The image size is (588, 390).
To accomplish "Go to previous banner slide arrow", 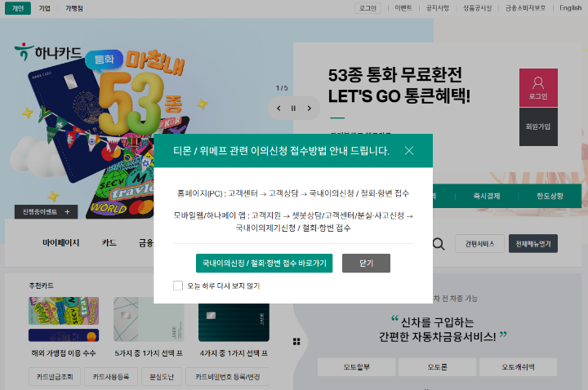I will tap(278, 109).
